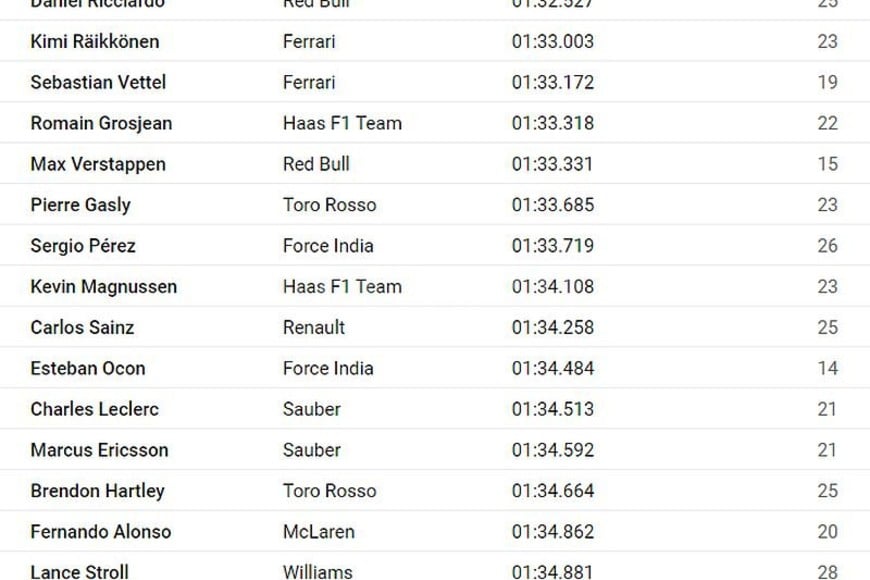Click Pierre Gasly's driver name

pyautogui.click(x=80, y=205)
